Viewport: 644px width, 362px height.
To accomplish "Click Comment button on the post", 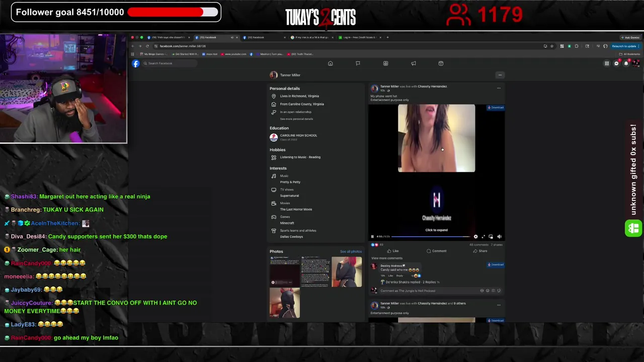I will 436,251.
